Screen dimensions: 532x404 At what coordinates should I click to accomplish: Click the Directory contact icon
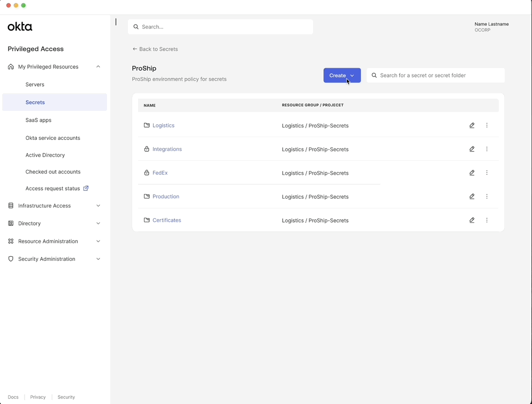tap(11, 223)
